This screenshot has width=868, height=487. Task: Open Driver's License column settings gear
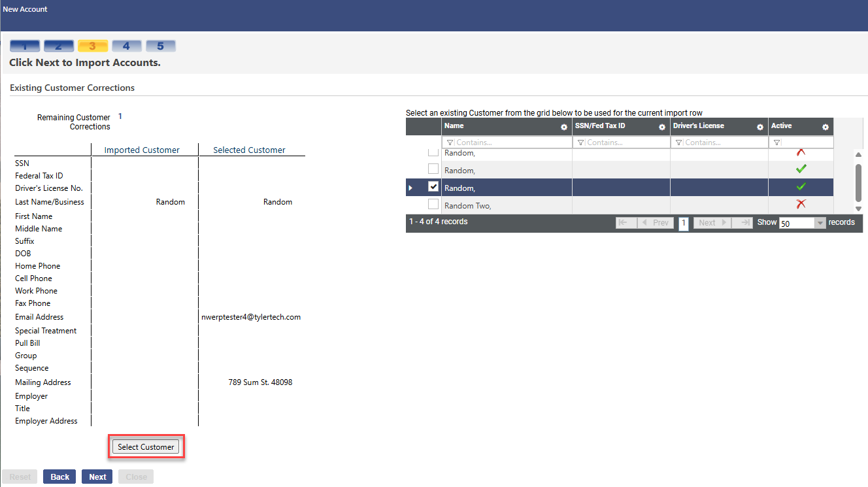760,127
